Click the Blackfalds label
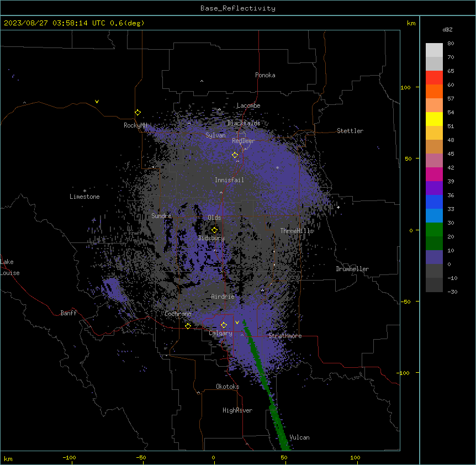Screen dimensions: 476x465 click(x=244, y=123)
